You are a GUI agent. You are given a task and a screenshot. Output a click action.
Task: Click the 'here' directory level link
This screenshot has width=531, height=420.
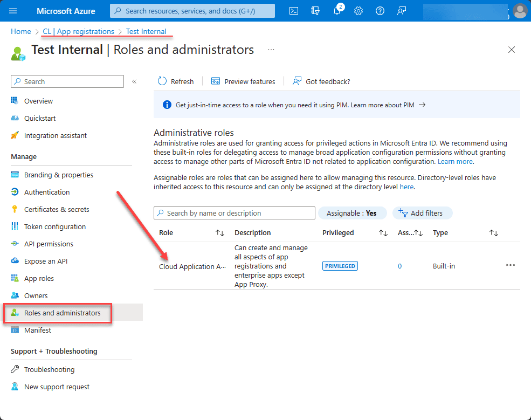[406, 187]
